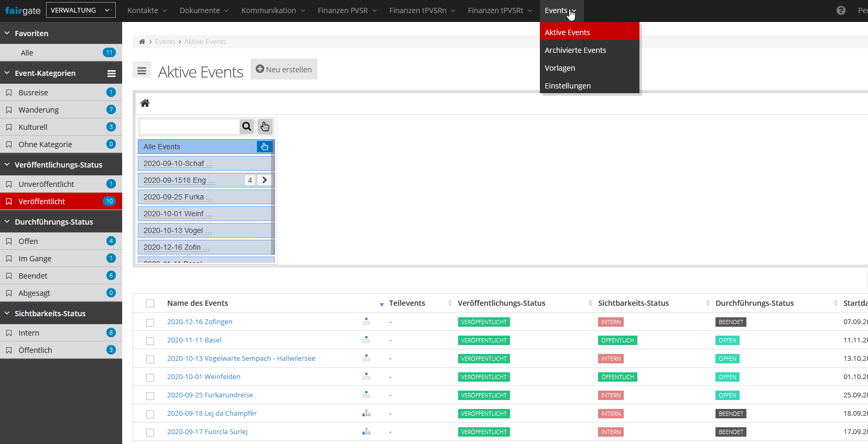Click the help question mark icon
Image resolution: width=868 pixels, height=444 pixels.
click(841, 10)
